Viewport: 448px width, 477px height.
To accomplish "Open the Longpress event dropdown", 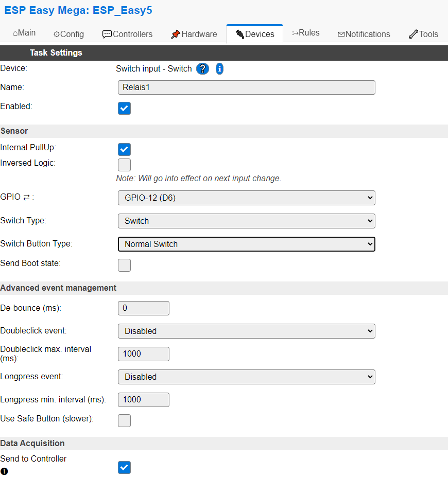I will [x=247, y=377].
